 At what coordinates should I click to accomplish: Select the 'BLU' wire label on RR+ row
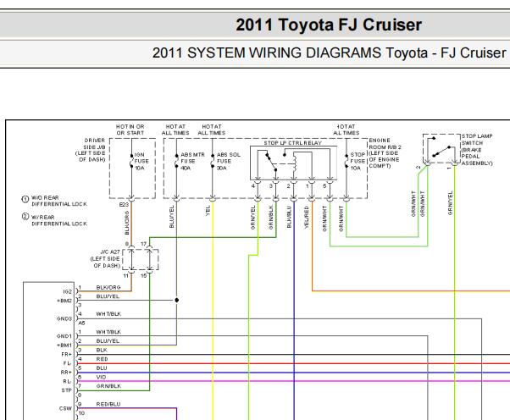[102, 368]
